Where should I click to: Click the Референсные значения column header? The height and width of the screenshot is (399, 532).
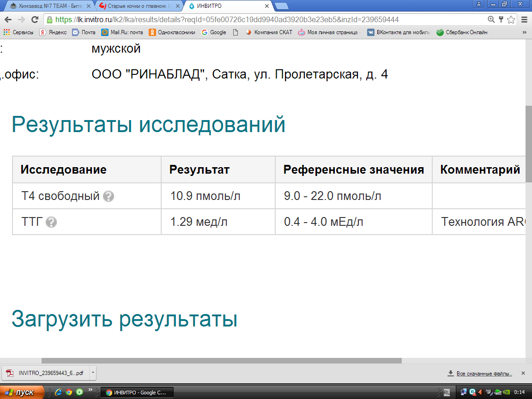(354, 169)
